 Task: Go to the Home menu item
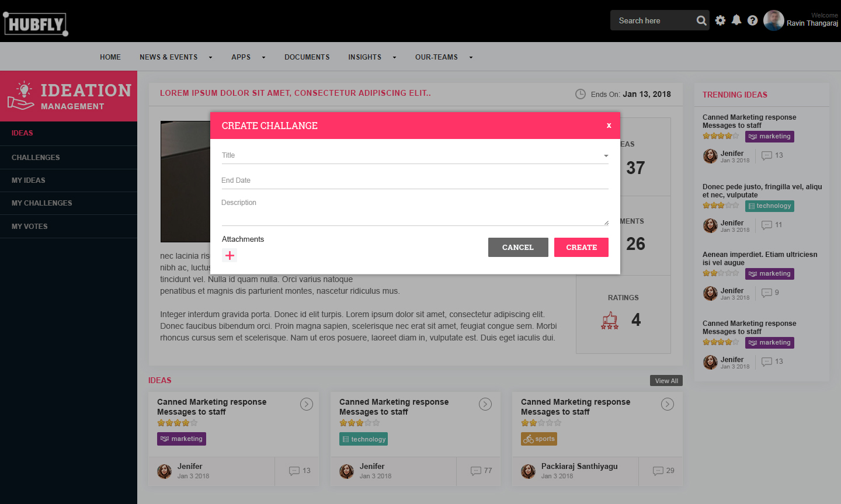(x=110, y=57)
